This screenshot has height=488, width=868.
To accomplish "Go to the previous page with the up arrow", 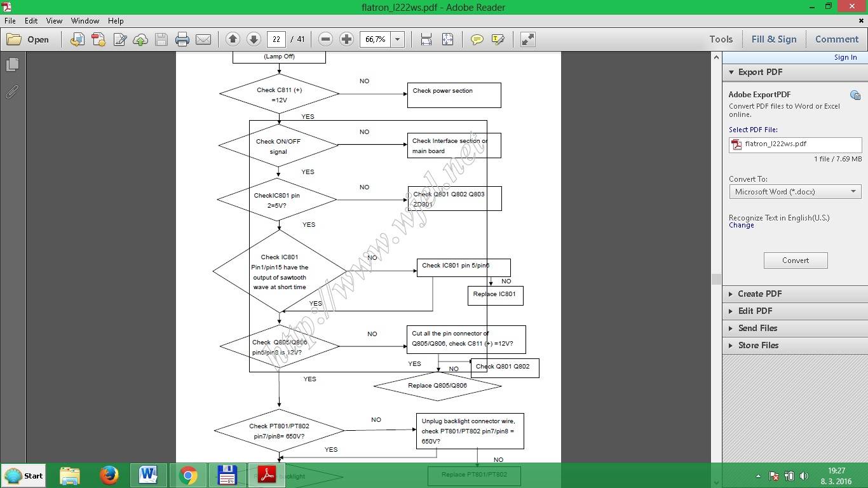I will point(233,39).
